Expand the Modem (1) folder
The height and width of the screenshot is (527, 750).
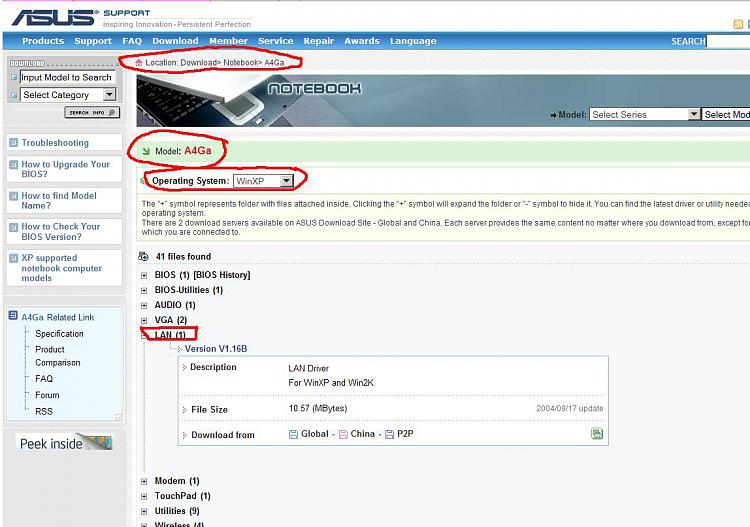pyautogui.click(x=144, y=482)
